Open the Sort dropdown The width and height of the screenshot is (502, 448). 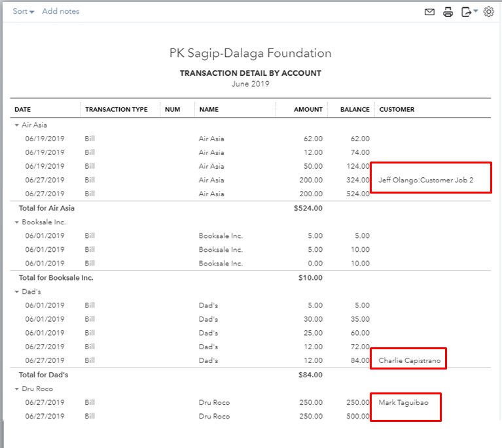tap(24, 11)
